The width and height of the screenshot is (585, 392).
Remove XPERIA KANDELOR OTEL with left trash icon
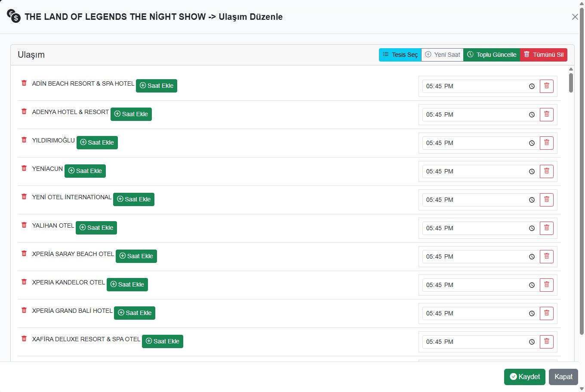point(24,282)
